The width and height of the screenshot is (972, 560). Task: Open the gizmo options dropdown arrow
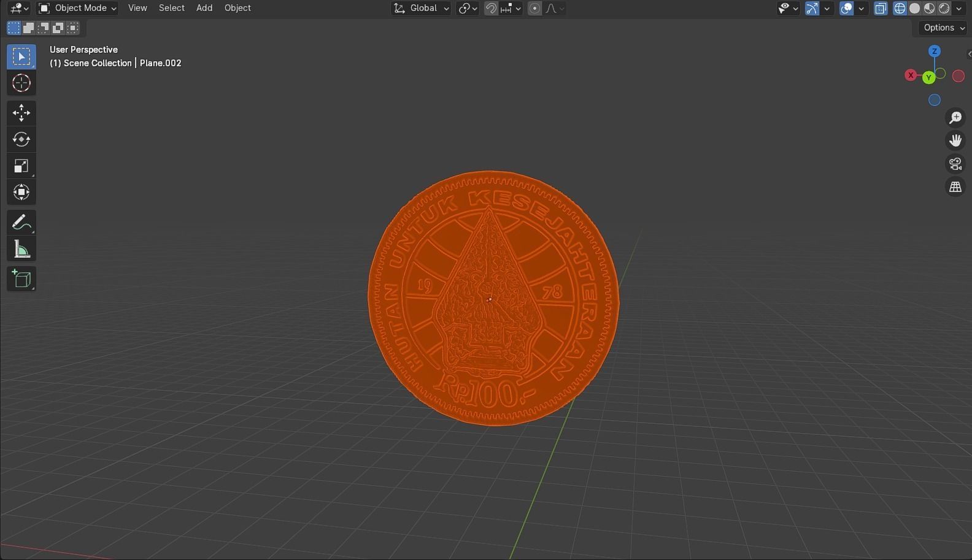[x=827, y=8]
